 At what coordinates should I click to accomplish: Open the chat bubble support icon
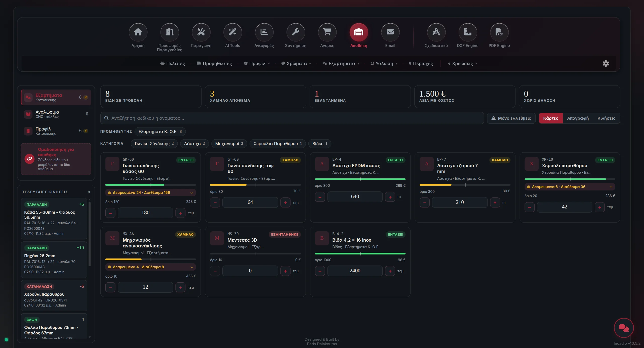click(624, 328)
